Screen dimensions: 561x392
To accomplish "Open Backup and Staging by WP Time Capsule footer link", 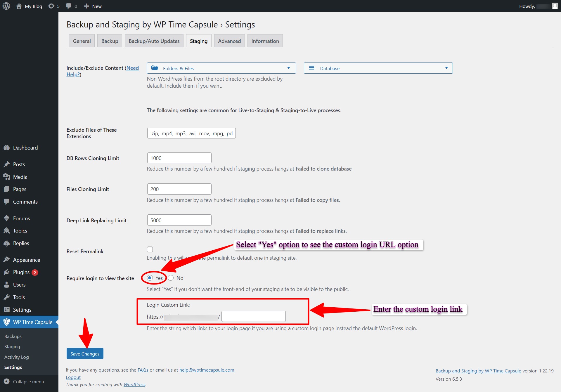I will point(478,371).
